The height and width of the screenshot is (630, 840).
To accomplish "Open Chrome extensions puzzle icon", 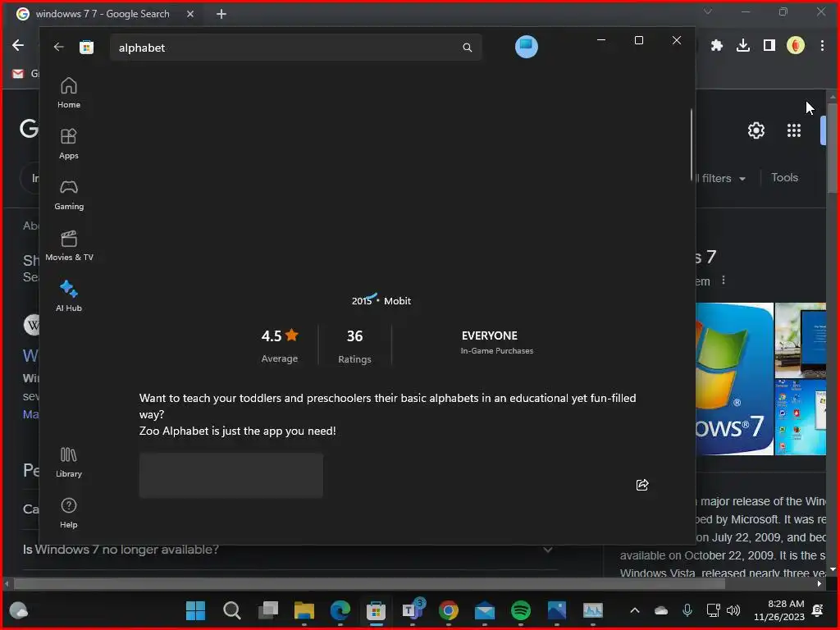I will pos(716,46).
